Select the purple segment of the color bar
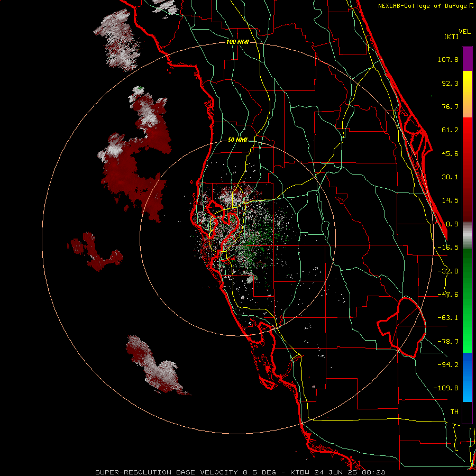 coord(467,59)
